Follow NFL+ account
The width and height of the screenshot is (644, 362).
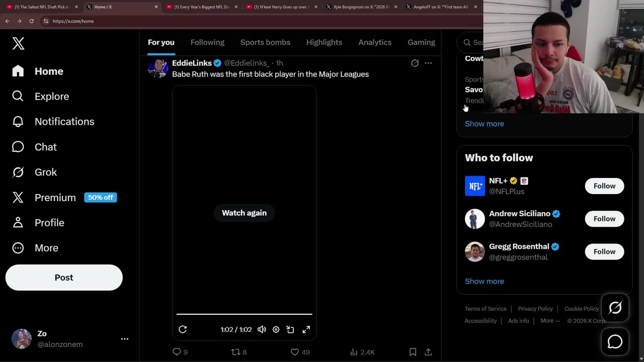[604, 186]
